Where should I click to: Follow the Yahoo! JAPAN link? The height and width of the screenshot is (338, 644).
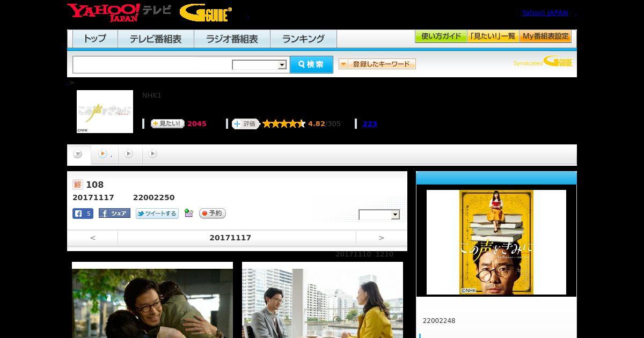point(545,13)
